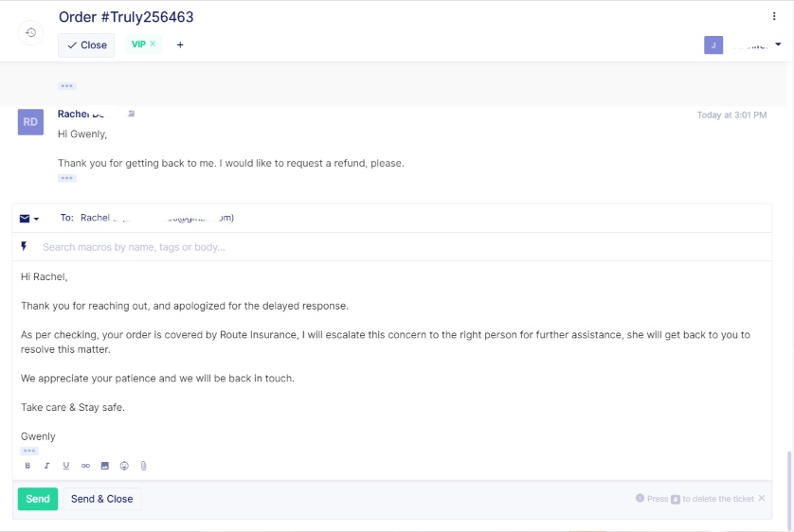Open the three-dot ticket options menu
Image resolution: width=794 pixels, height=532 pixels.
(x=774, y=16)
